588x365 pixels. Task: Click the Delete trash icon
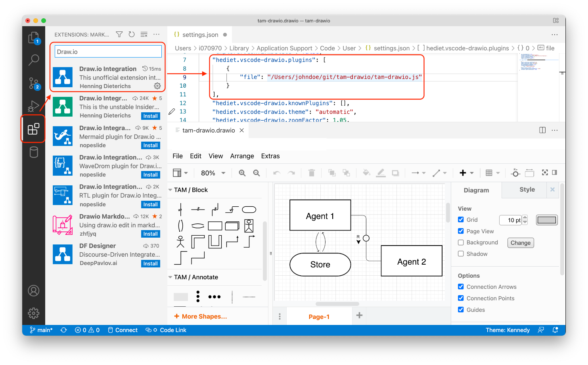(312, 173)
